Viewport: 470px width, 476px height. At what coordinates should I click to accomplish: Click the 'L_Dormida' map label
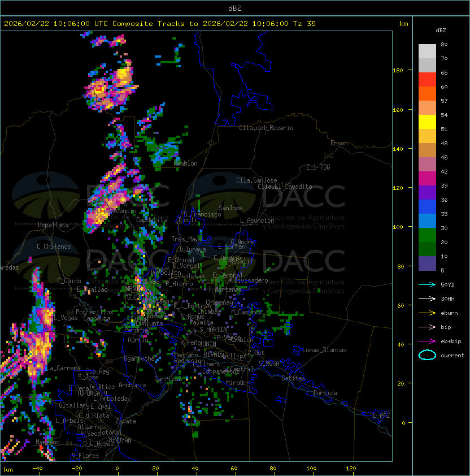point(321,393)
